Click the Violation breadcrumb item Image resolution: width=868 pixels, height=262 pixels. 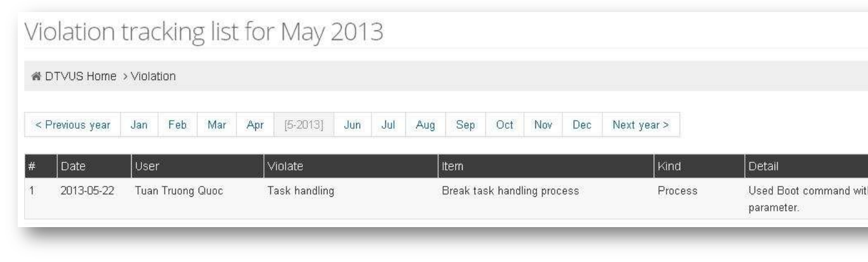153,76
